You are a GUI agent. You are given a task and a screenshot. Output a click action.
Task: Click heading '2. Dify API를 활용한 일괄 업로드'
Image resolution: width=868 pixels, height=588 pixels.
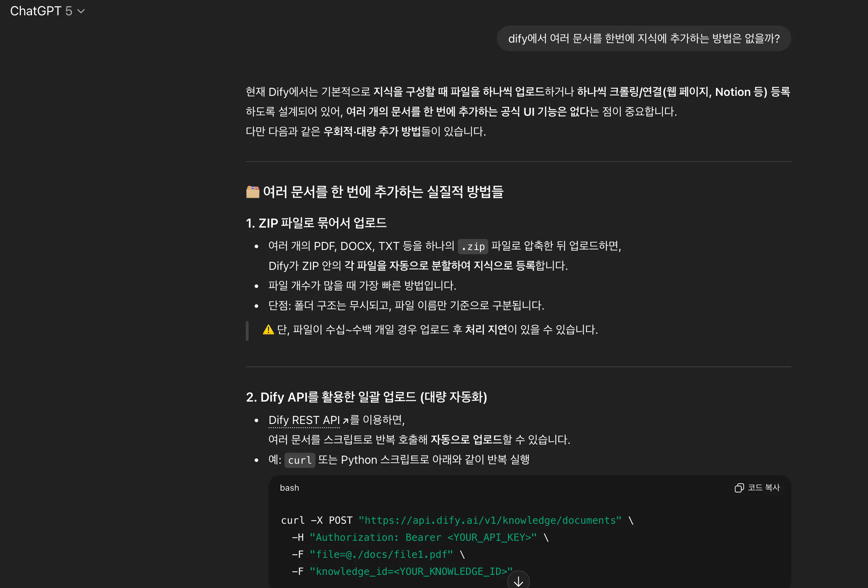[366, 397]
